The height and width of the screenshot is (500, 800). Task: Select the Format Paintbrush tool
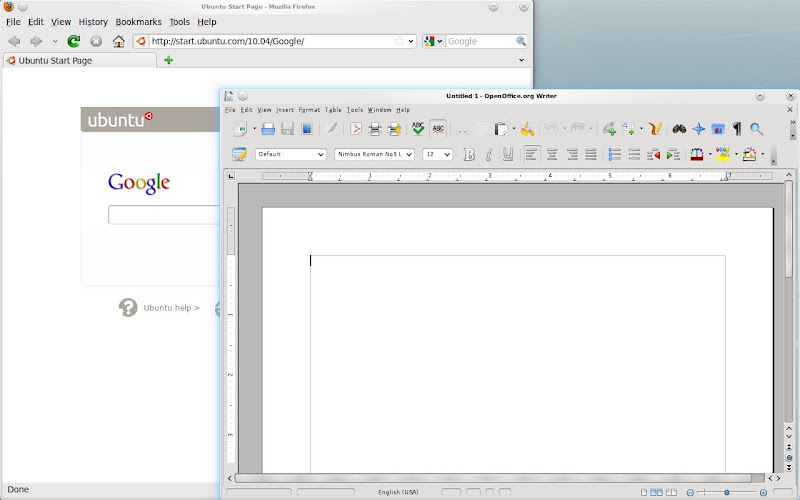pos(528,129)
